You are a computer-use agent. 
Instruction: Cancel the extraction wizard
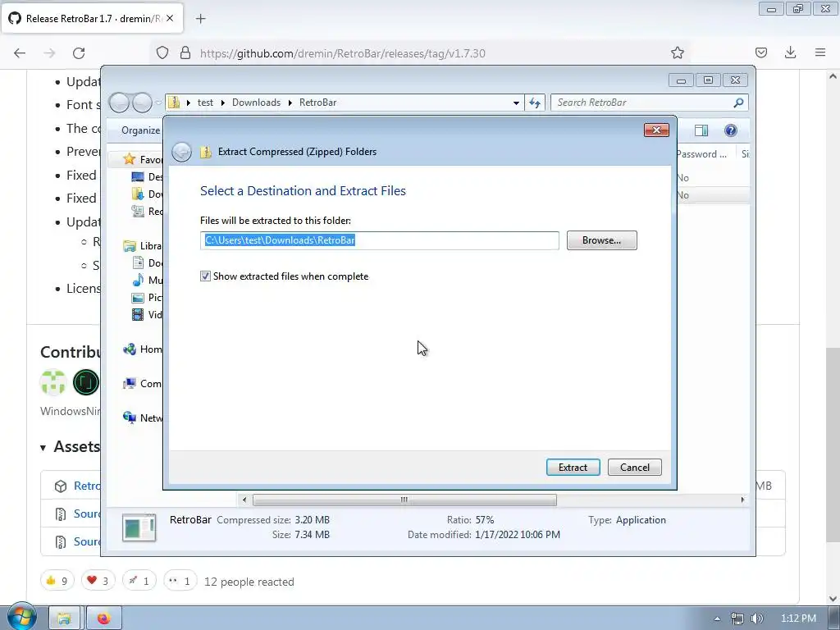tap(634, 467)
